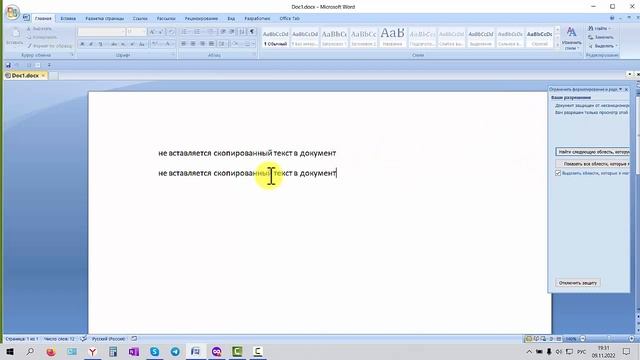640x360 pixels.
Task: Open the Skype taskbar icon
Action: coord(154,351)
